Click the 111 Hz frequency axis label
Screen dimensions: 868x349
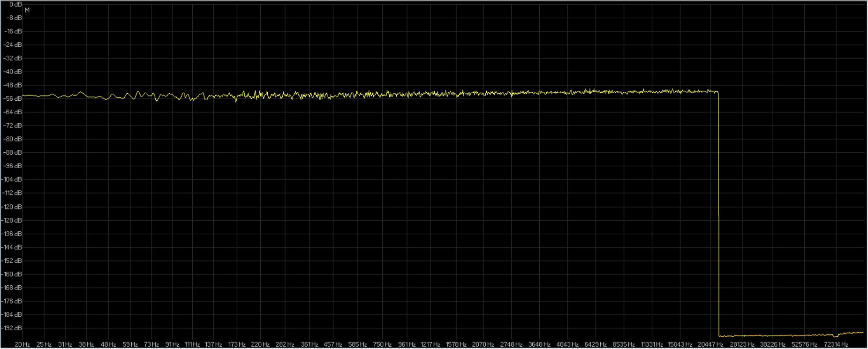point(192,344)
